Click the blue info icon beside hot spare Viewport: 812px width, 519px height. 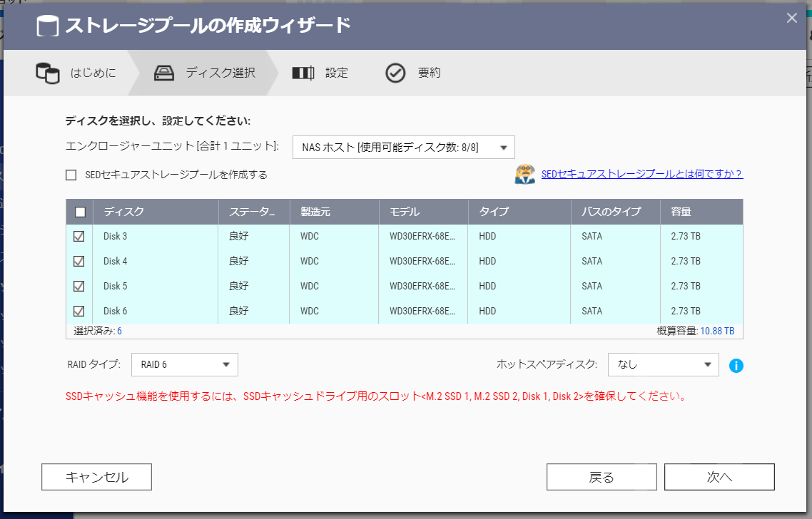(x=736, y=366)
